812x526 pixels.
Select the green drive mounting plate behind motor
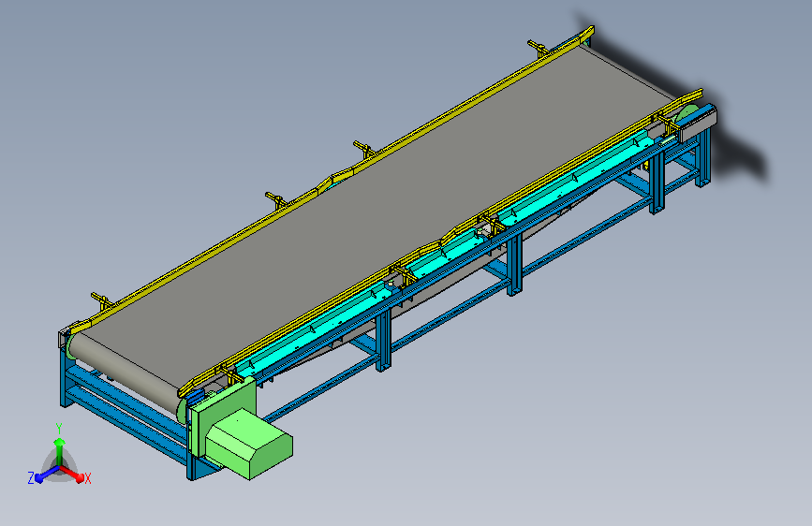coord(223,409)
